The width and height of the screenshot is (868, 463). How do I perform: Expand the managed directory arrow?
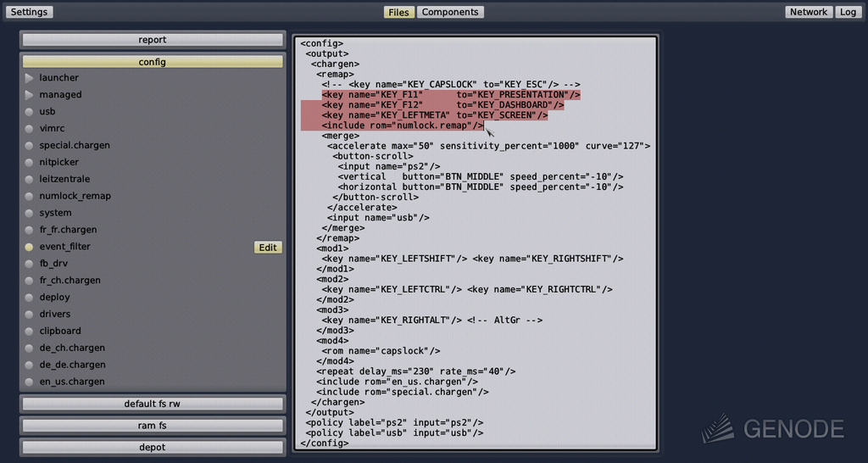(29, 95)
